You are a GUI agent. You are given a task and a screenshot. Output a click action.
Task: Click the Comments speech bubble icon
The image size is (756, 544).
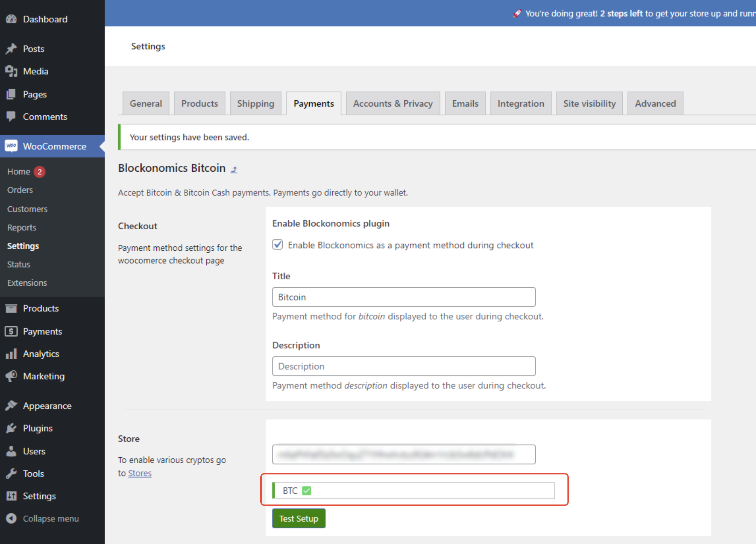(11, 116)
